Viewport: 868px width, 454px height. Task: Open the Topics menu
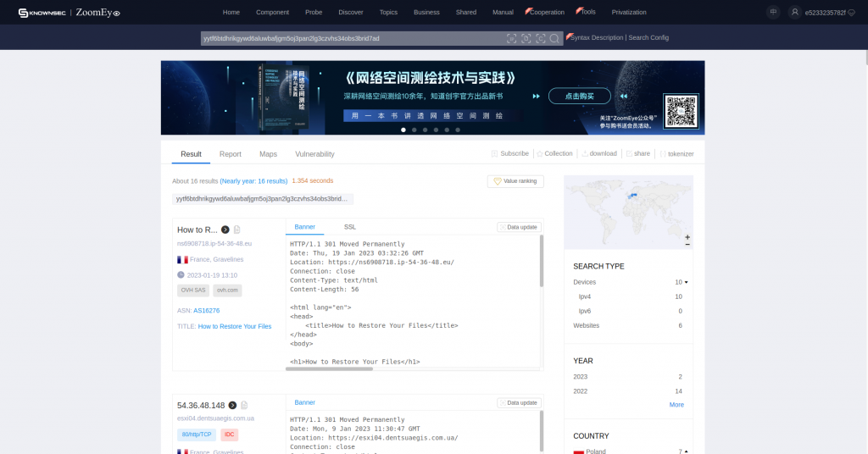pos(388,12)
